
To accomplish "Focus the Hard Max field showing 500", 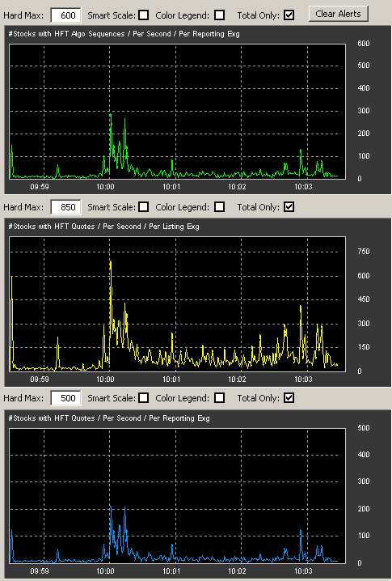I will [x=65, y=398].
